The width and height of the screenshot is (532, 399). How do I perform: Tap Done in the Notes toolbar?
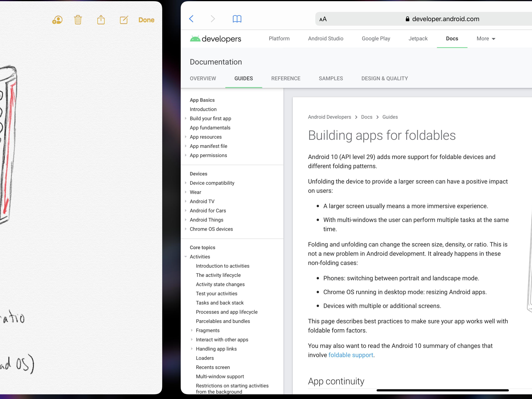pos(146,20)
